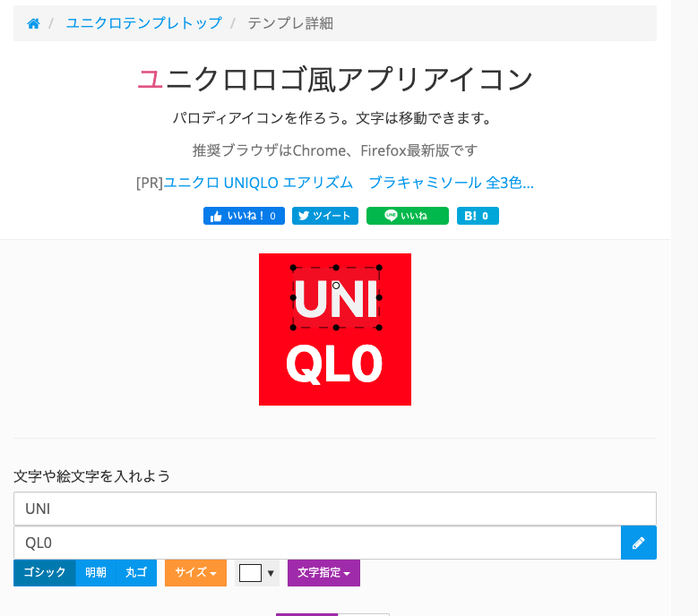
Task: Click the top-middle handle of UNI box
Action: 336,268
